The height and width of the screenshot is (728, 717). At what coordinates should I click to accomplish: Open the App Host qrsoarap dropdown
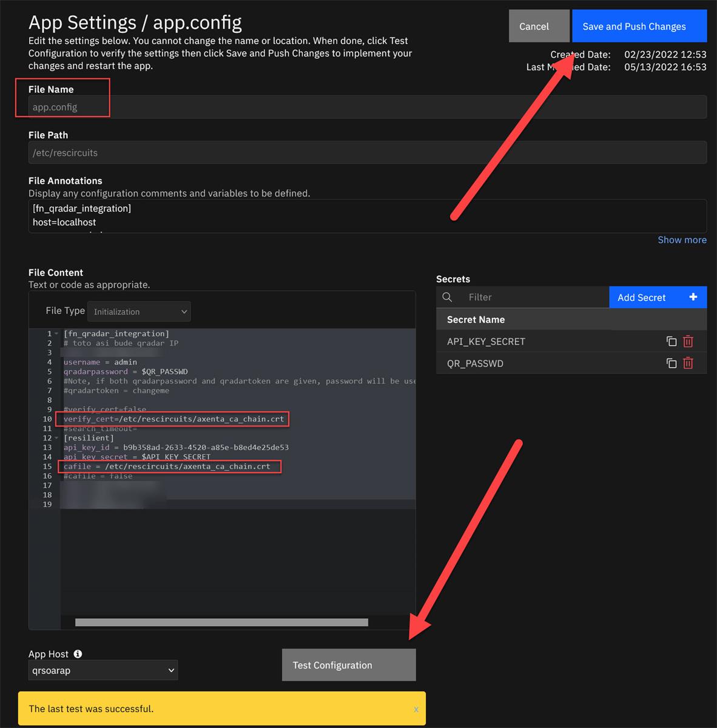102,670
